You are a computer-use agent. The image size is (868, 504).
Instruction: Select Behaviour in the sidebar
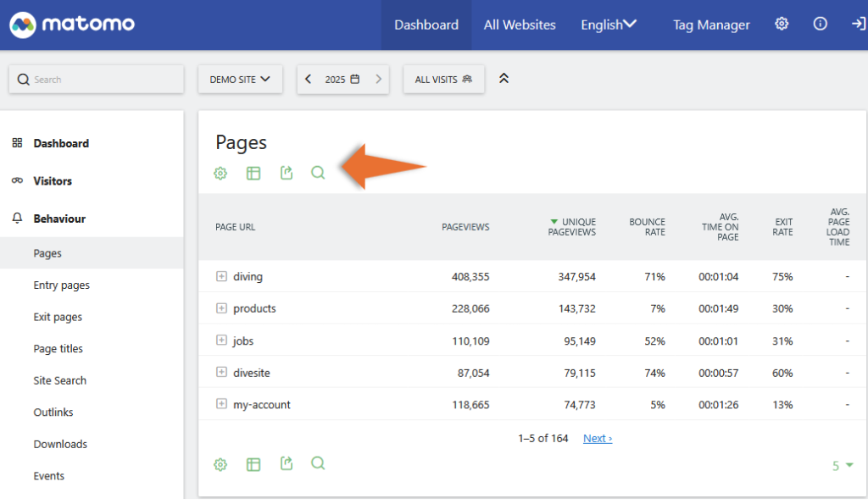[59, 219]
